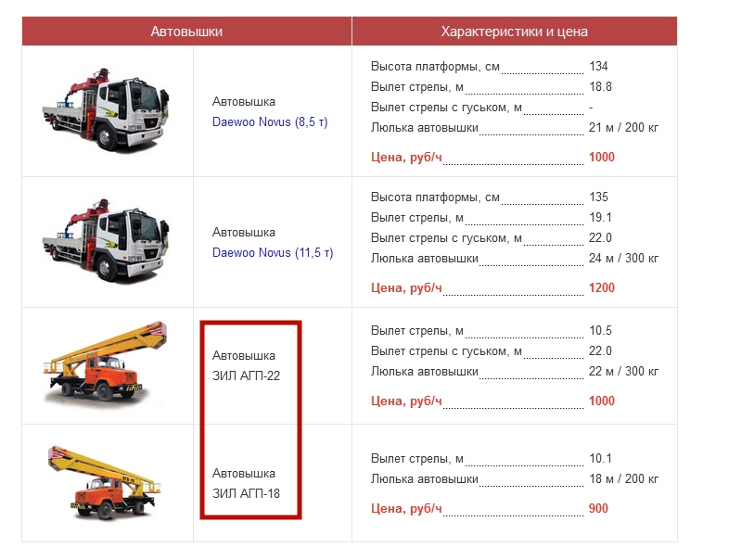Click the platform height value 134
This screenshot has height=560, width=754.
tap(598, 67)
